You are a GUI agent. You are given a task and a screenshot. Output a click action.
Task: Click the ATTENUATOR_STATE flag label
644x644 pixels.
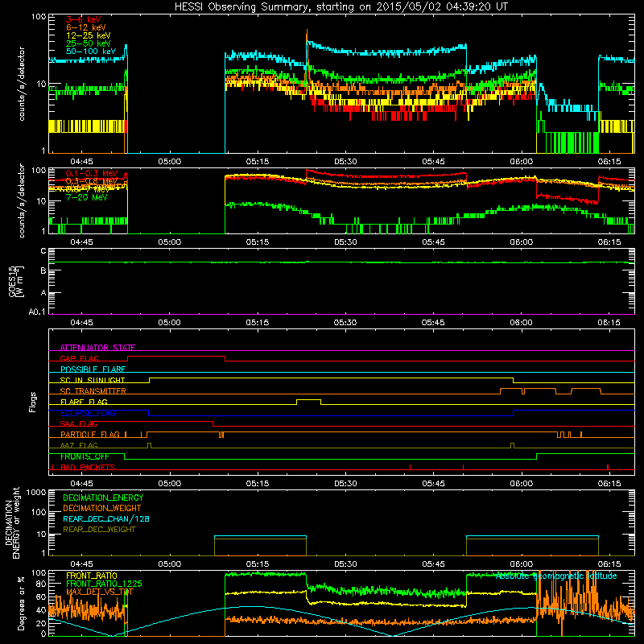coord(97,348)
